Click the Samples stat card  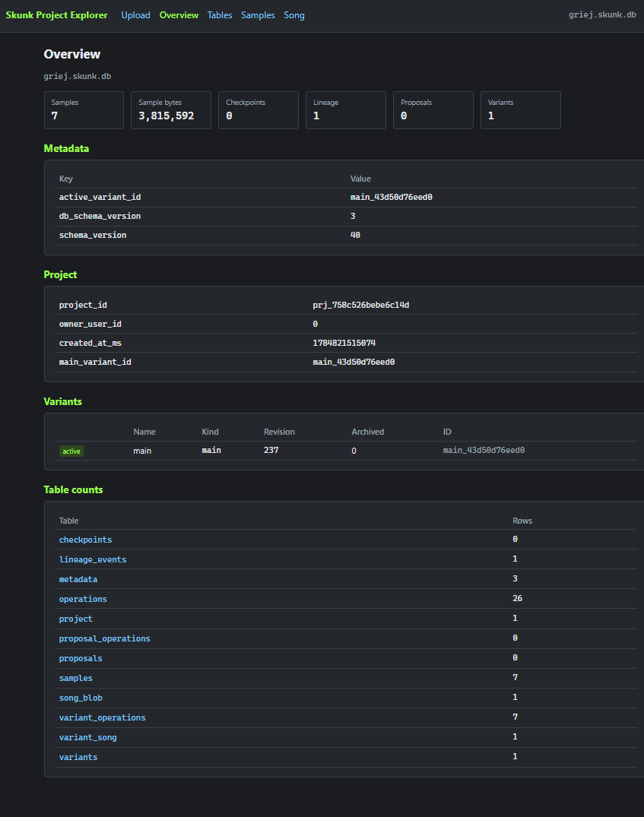tap(84, 110)
